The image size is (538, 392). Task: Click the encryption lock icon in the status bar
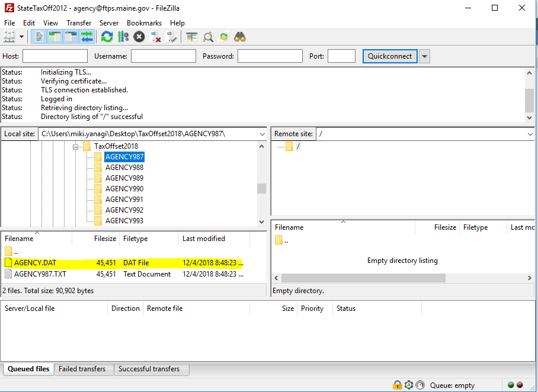pyautogui.click(x=398, y=385)
